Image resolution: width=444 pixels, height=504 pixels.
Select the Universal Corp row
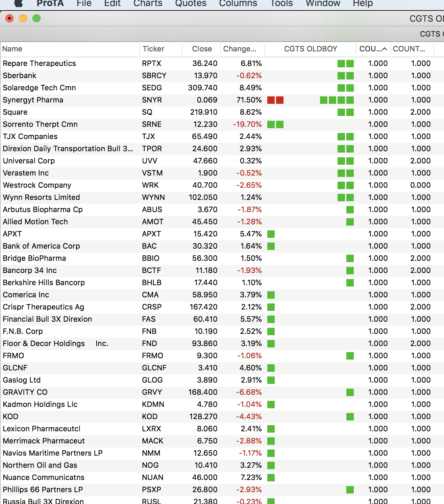click(222, 161)
